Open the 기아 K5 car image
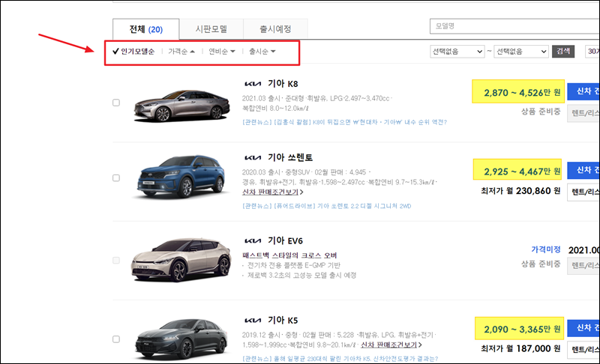600x364 pixels. 182,339
